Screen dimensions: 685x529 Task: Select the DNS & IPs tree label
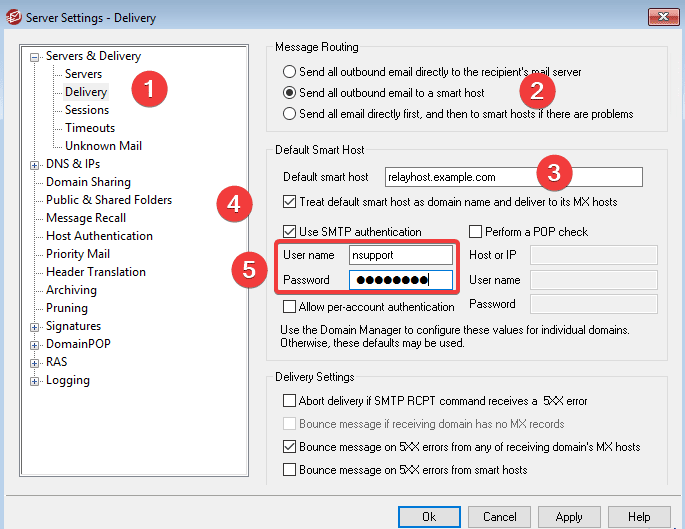click(x=73, y=164)
